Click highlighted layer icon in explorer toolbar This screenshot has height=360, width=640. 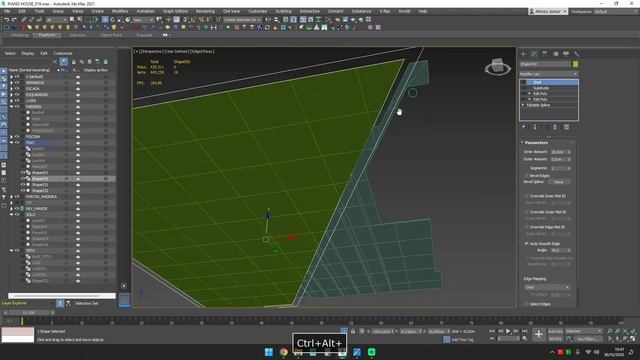coord(64,62)
